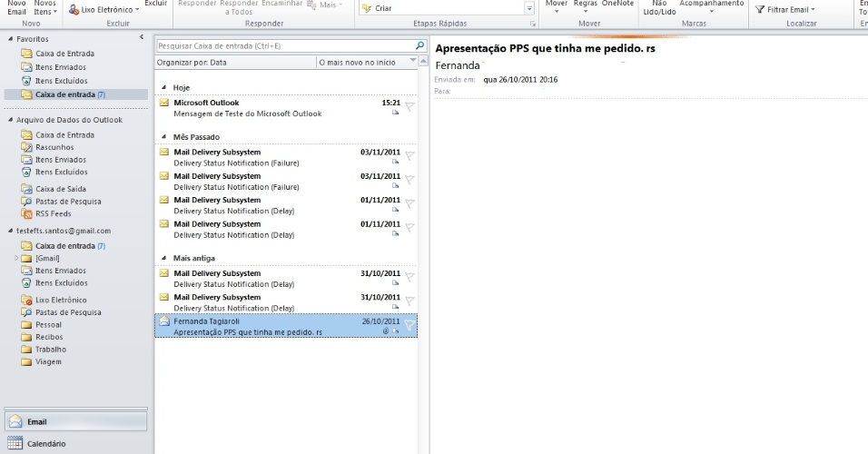Collapse Arquivo de Dados do Outlook
868x454 pixels.
[x=10, y=120]
